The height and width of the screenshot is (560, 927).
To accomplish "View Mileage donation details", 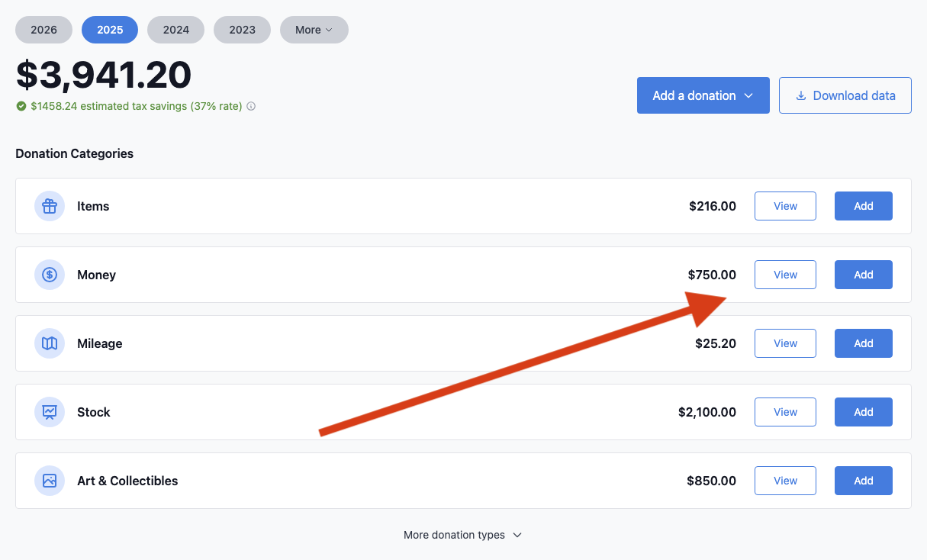I will point(785,343).
